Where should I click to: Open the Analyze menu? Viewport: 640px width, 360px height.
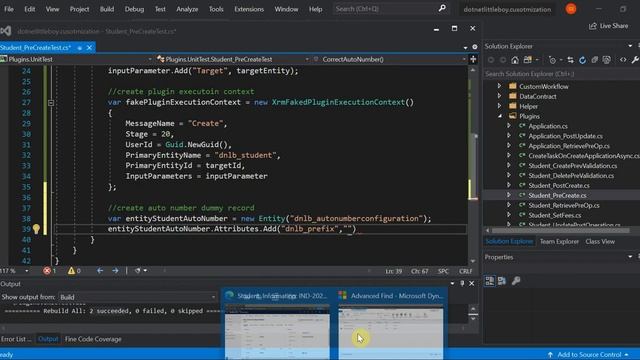point(187,9)
